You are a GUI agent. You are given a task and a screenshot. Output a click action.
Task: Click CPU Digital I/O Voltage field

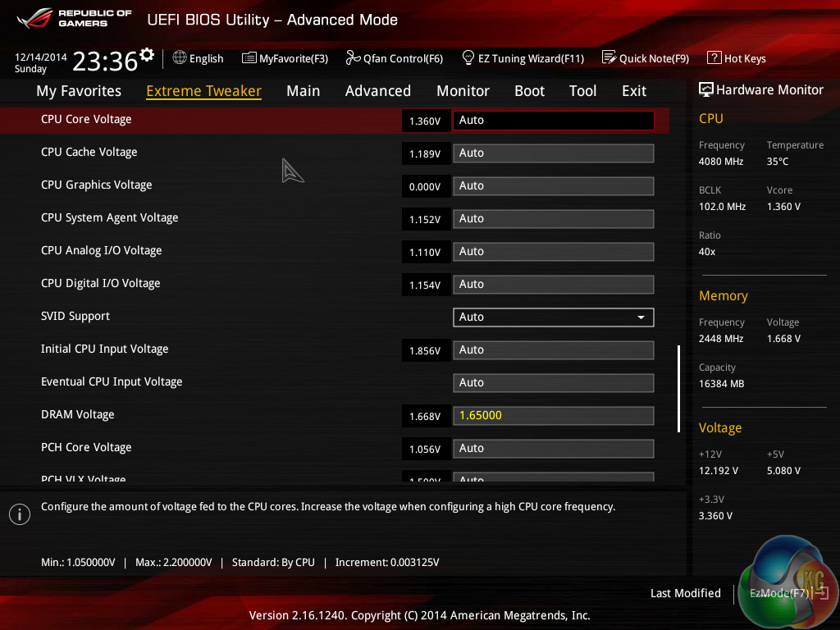[554, 285]
